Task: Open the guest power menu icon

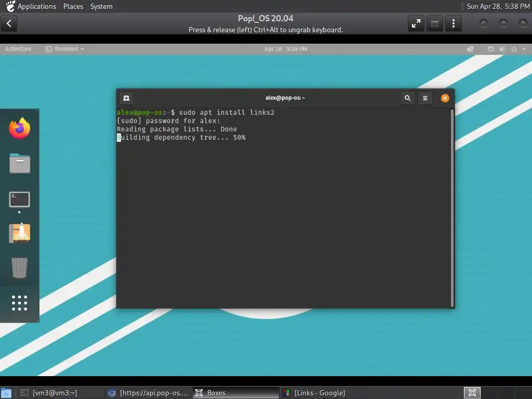Action: (514, 49)
